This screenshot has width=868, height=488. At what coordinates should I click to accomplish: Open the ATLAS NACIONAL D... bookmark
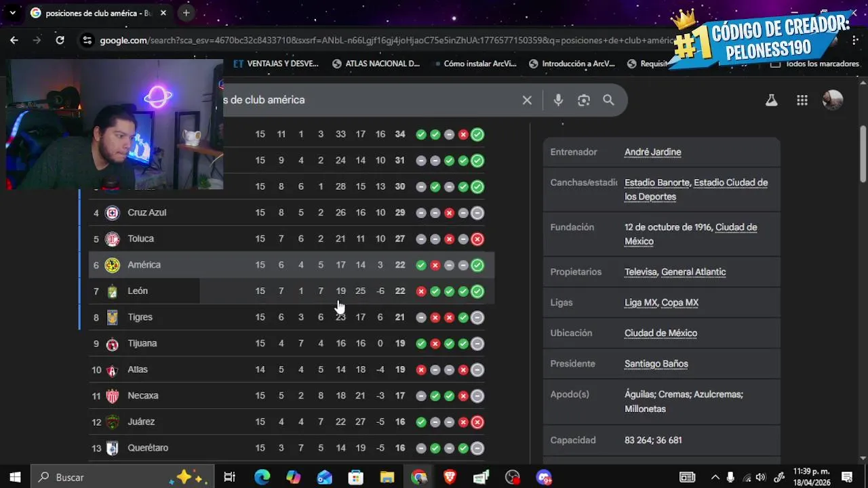point(376,64)
